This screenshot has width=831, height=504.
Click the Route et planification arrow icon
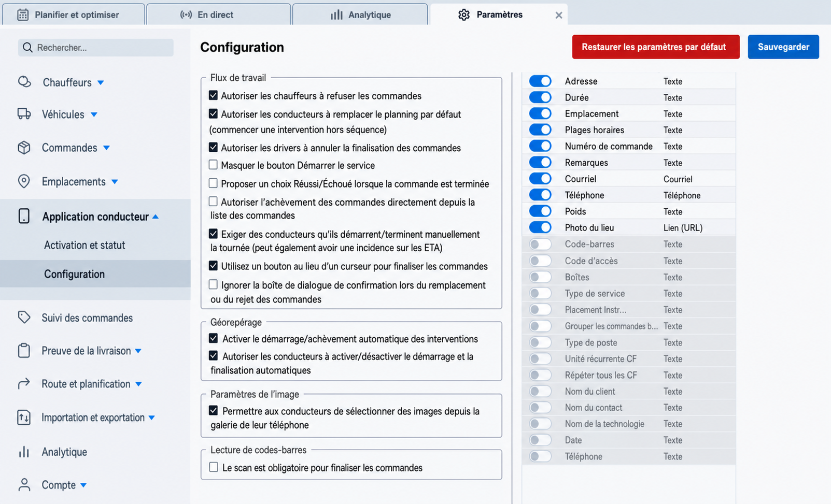pyautogui.click(x=24, y=384)
